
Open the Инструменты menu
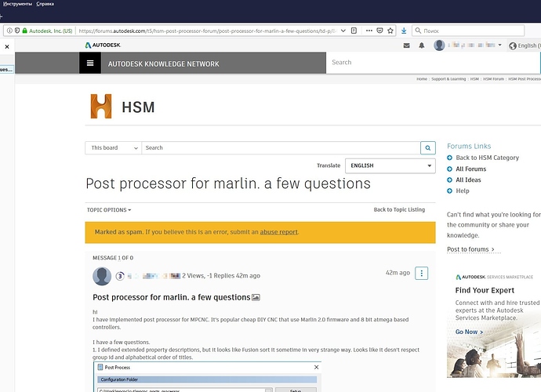point(19,5)
